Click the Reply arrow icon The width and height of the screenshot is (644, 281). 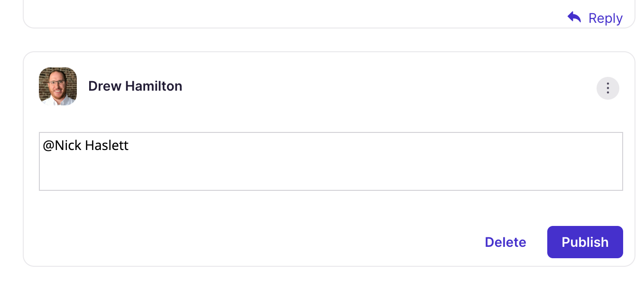point(574,18)
